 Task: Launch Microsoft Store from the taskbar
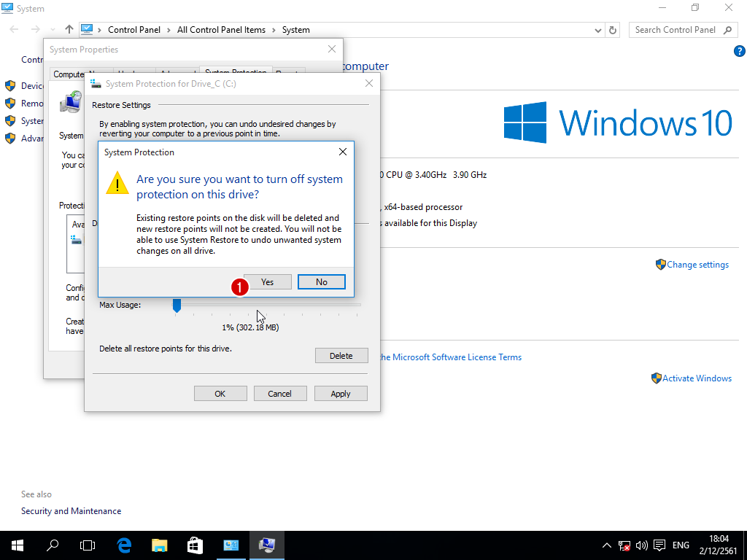pyautogui.click(x=195, y=545)
